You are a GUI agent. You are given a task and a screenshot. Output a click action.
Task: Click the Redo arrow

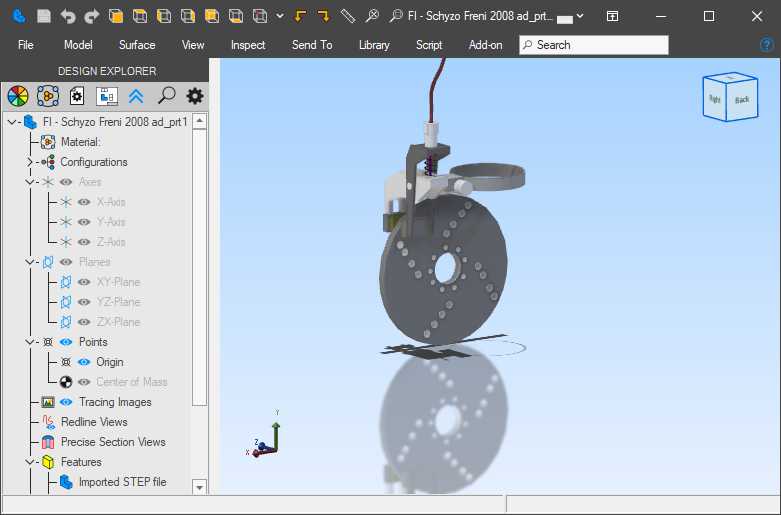pyautogui.click(x=92, y=16)
